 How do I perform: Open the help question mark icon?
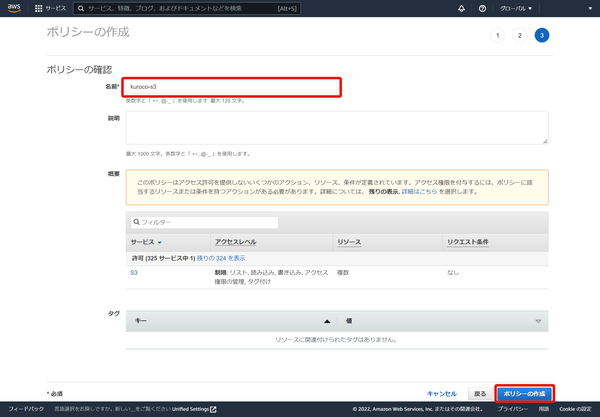click(482, 8)
